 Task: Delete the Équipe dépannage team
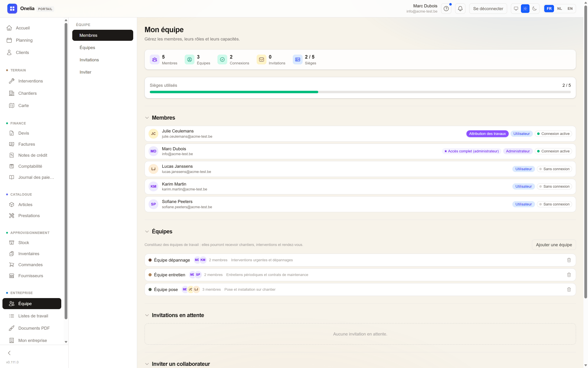[569, 260]
